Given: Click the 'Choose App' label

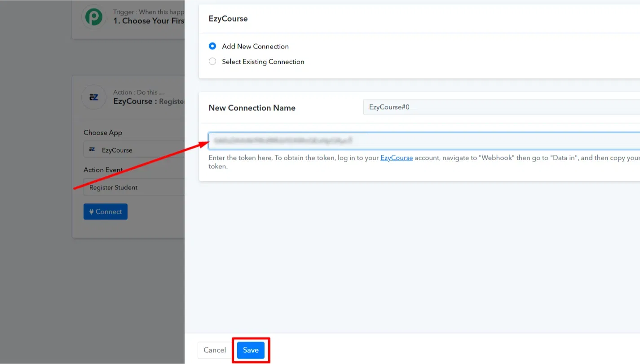Looking at the screenshot, I should (x=103, y=132).
